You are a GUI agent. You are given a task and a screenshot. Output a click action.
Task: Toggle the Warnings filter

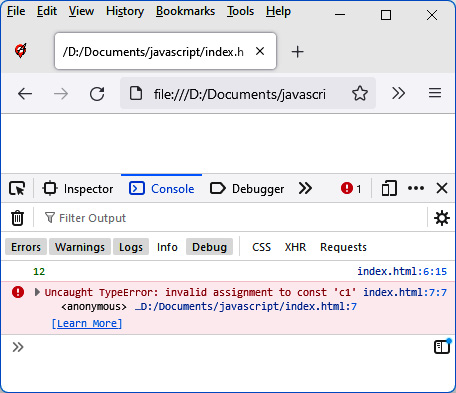80,247
